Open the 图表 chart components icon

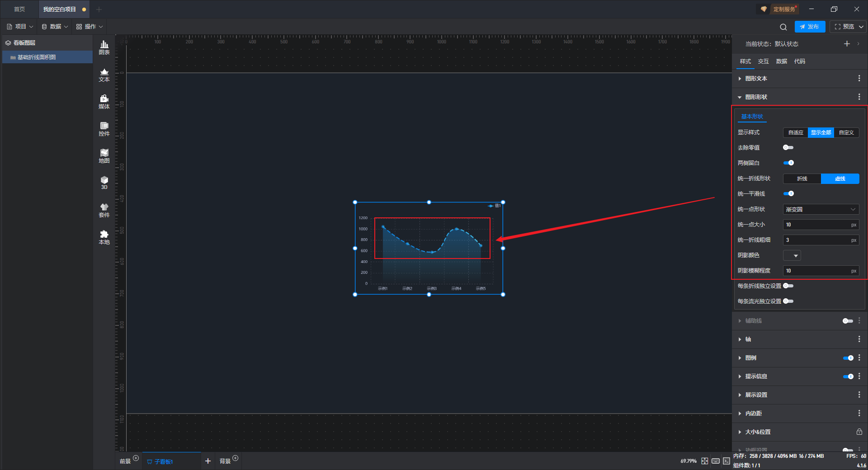click(104, 47)
